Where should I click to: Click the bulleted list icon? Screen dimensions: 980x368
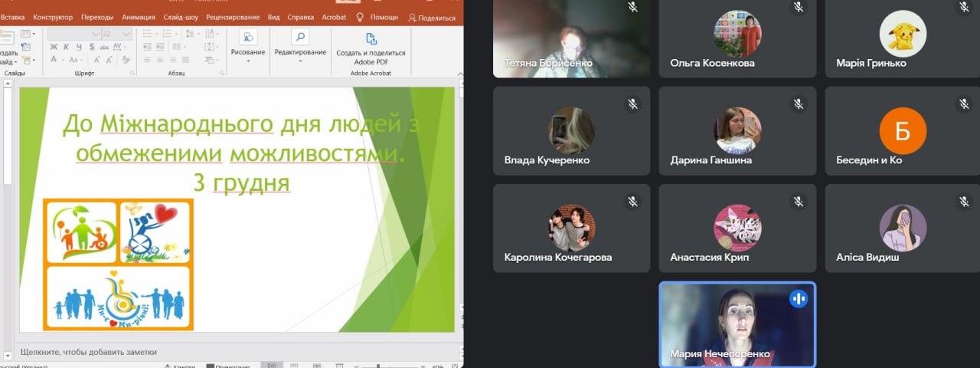tap(145, 34)
